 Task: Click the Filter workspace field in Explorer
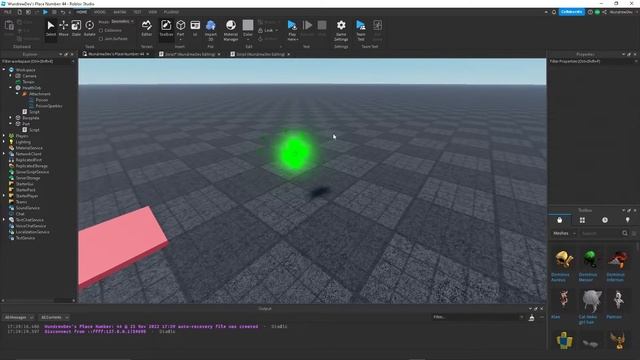tap(37, 61)
